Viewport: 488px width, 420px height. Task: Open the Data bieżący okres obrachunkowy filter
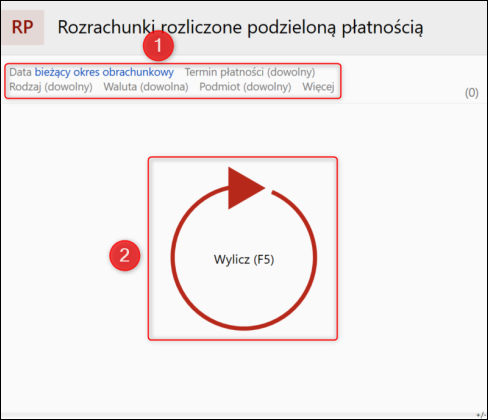point(91,72)
